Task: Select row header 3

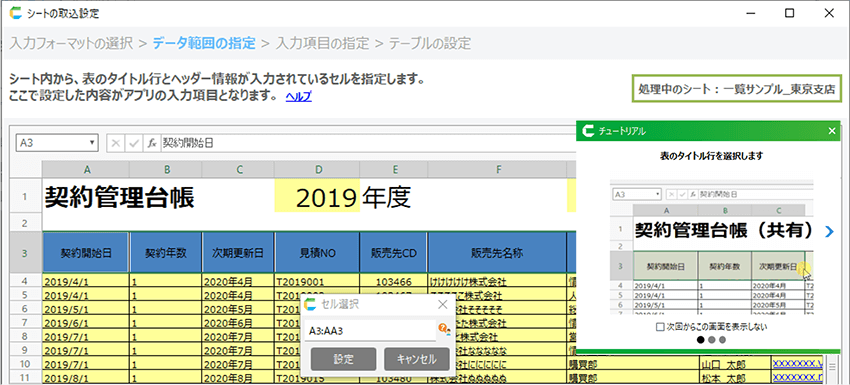Action: (x=25, y=252)
